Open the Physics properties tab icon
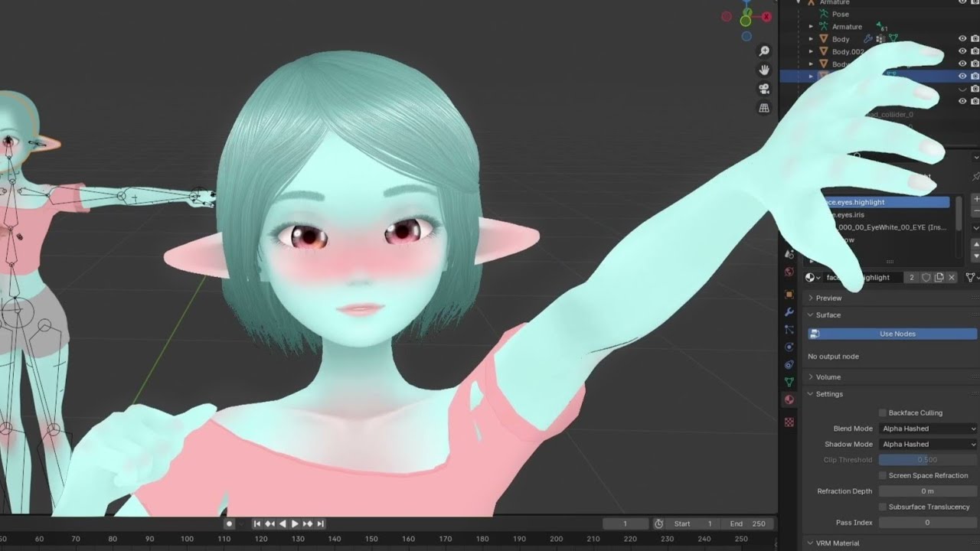Screen dimensions: 980x551 (789, 347)
